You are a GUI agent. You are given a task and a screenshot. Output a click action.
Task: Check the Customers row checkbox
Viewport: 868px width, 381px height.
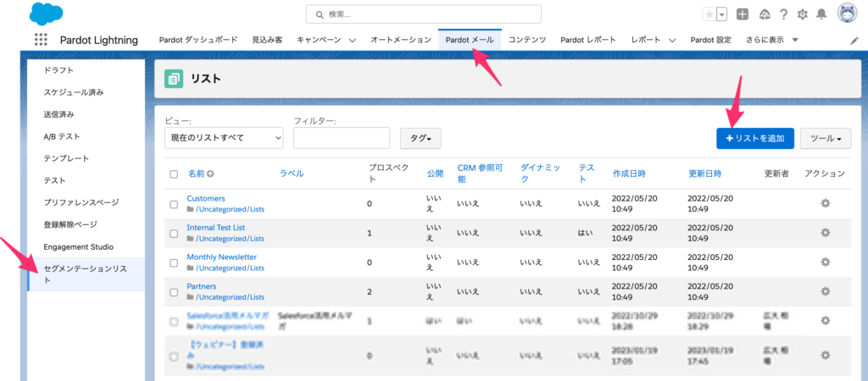pyautogui.click(x=174, y=204)
